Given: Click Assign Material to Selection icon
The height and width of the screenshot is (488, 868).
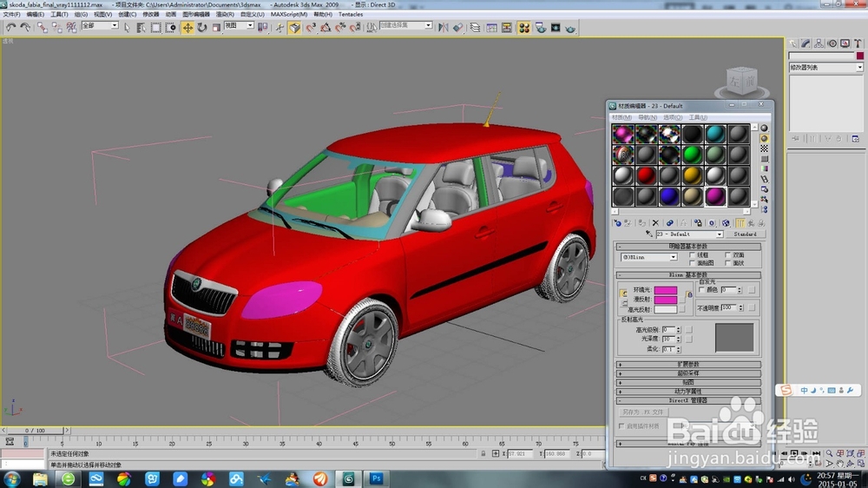Looking at the screenshot, I should [641, 223].
